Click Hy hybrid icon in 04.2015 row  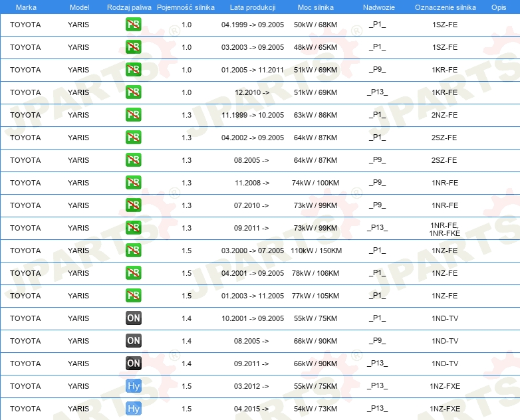tap(133, 409)
